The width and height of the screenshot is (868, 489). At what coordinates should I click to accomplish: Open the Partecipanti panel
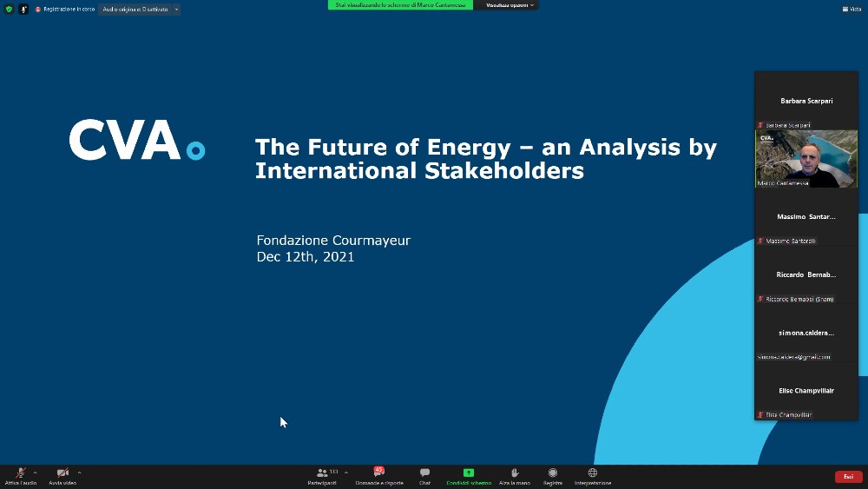click(x=322, y=476)
